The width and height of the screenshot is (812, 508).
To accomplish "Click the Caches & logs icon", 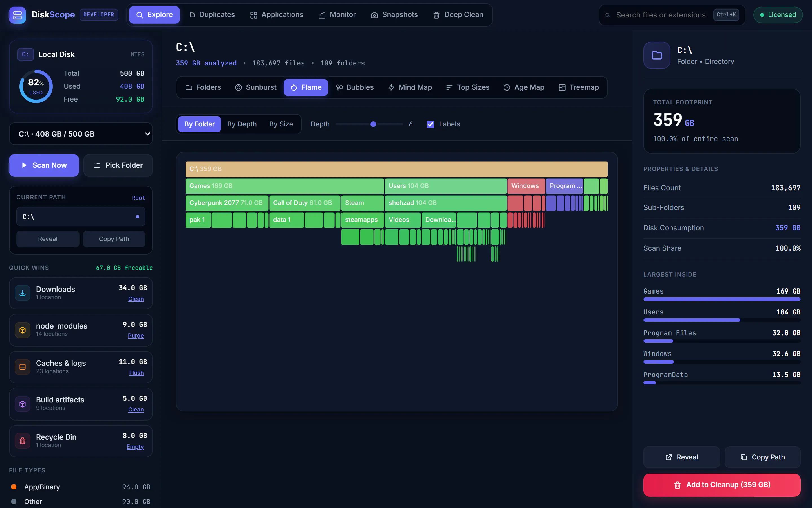I will [x=23, y=367].
